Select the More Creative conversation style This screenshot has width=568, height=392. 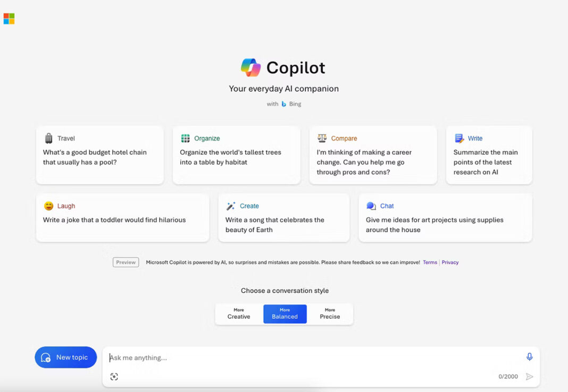coord(238,313)
